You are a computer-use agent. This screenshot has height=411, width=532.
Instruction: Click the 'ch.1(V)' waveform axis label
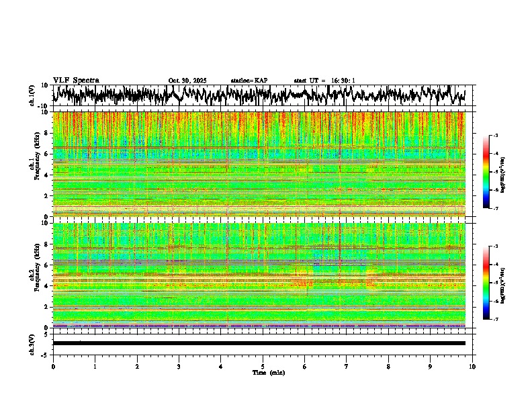tap(33, 95)
